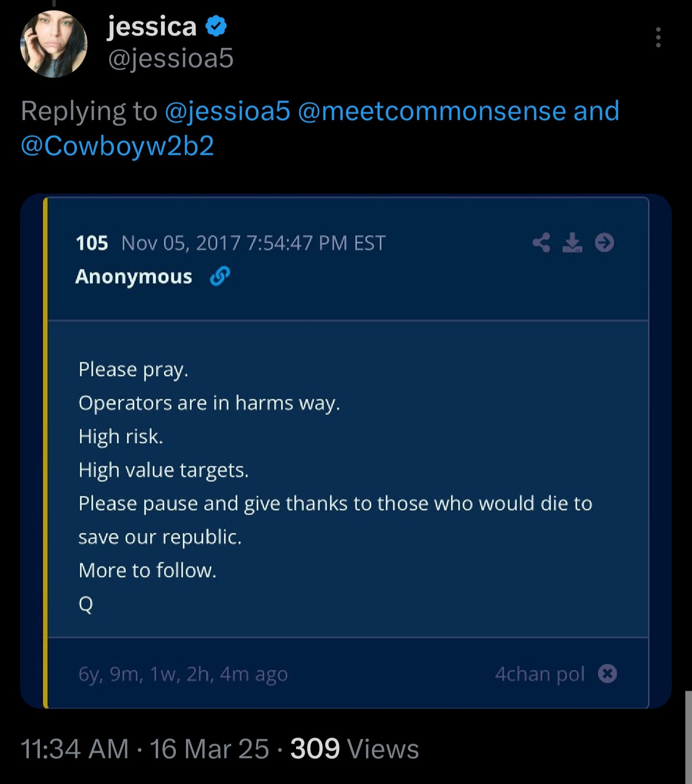Open the @jessioa5 mention in the reply line
Screen dimensions: 692x784
(x=227, y=111)
